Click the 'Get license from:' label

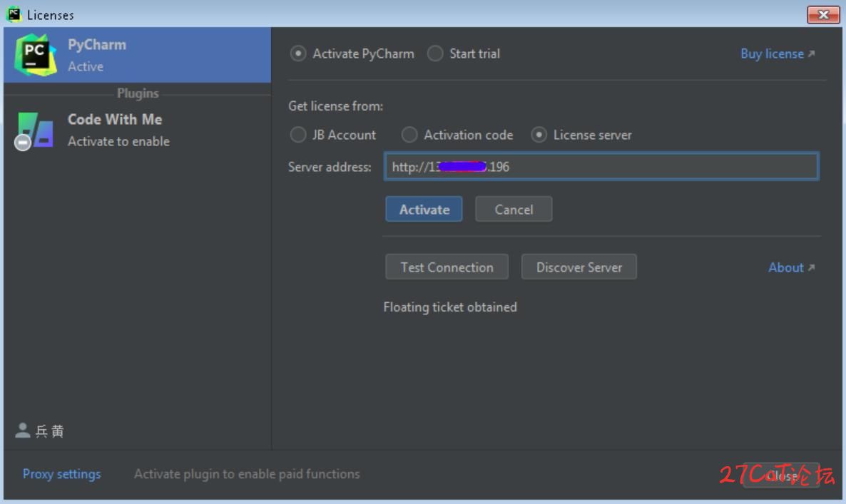tap(335, 106)
